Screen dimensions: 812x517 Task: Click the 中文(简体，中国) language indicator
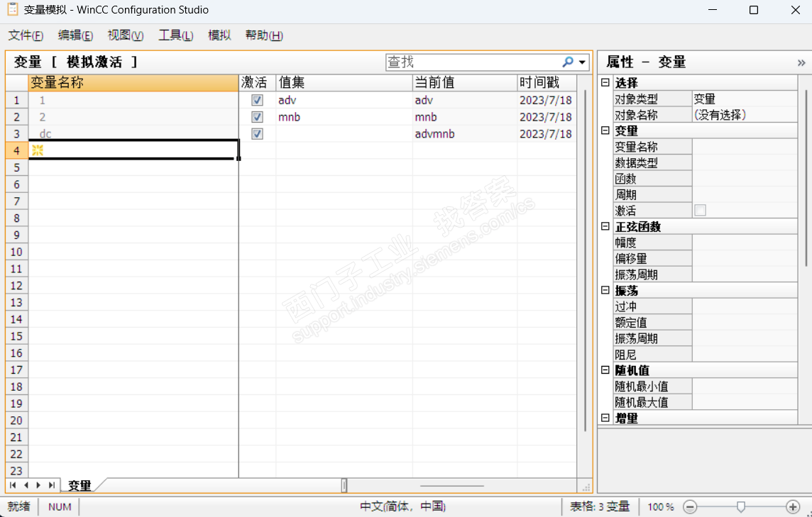tap(403, 506)
